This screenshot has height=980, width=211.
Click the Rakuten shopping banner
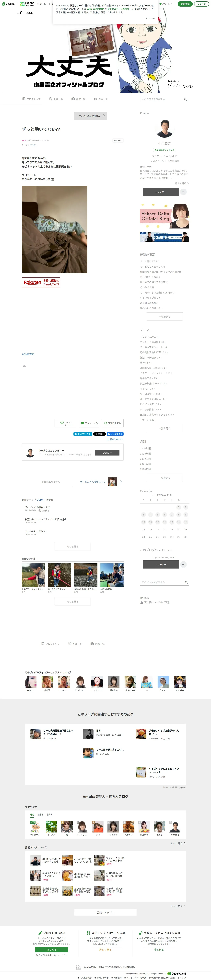click(x=41, y=282)
